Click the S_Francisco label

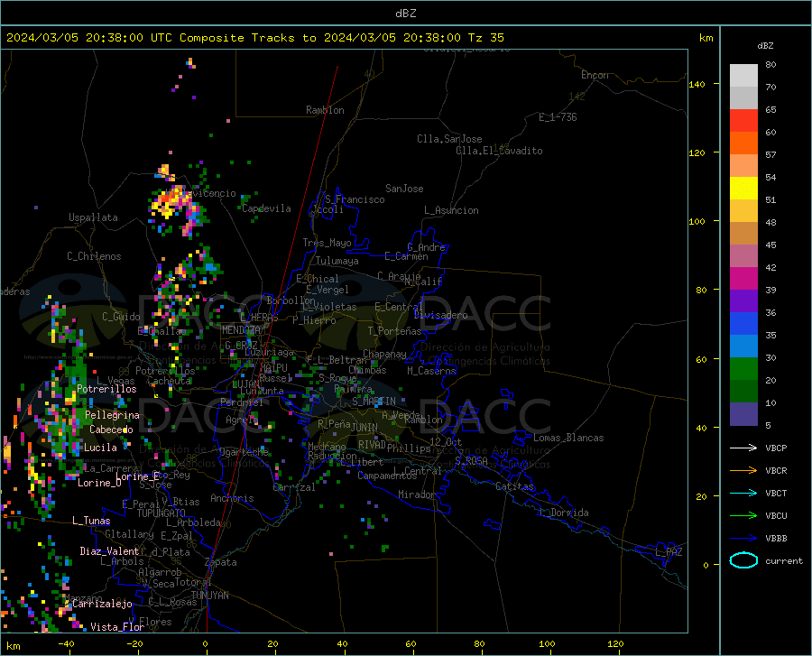coord(355,199)
